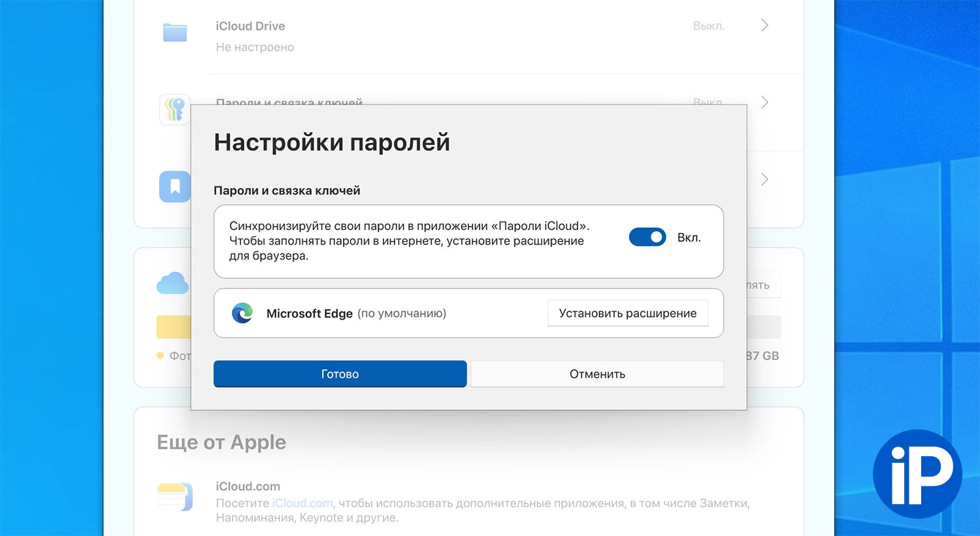This screenshot has height=536, width=980.
Task: Toggle the iCloud passwords sync switch
Action: pos(647,237)
